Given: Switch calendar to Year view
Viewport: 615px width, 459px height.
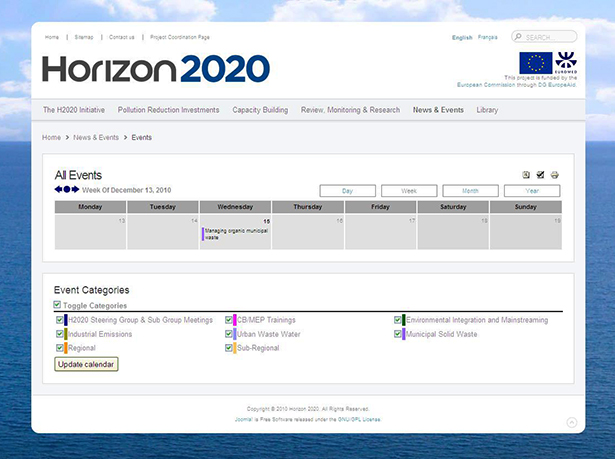Looking at the screenshot, I should pos(532,191).
